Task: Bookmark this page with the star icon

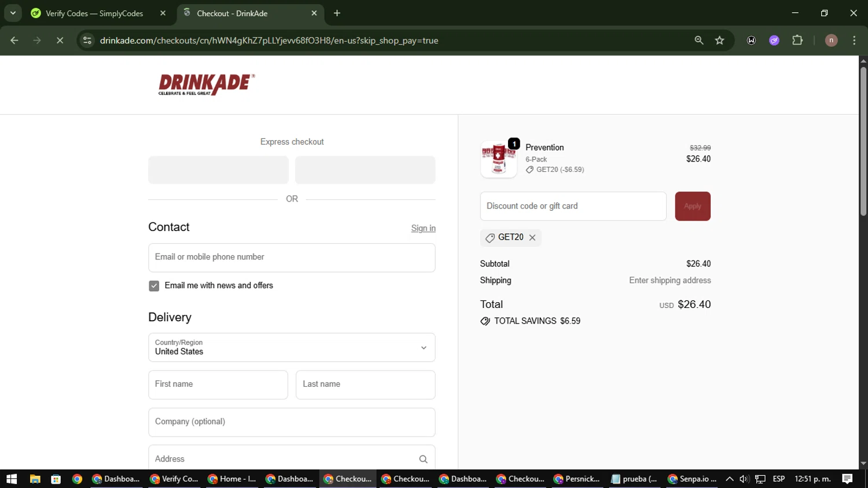Action: (x=720, y=41)
